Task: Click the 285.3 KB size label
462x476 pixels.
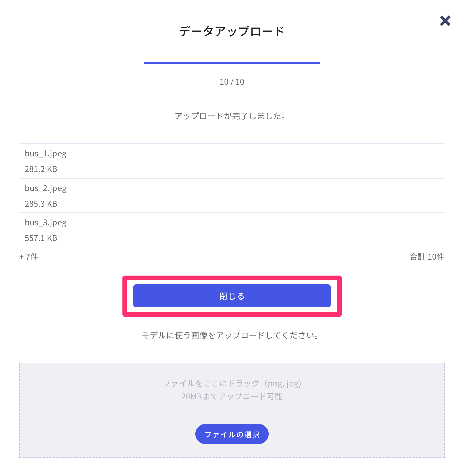Action: pyautogui.click(x=41, y=204)
